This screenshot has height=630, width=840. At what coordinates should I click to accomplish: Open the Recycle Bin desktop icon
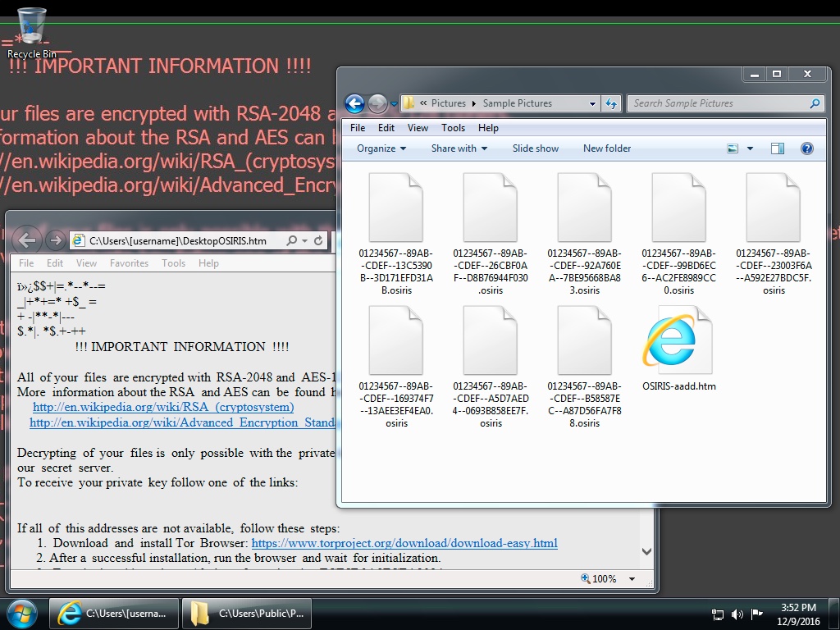pos(32,30)
